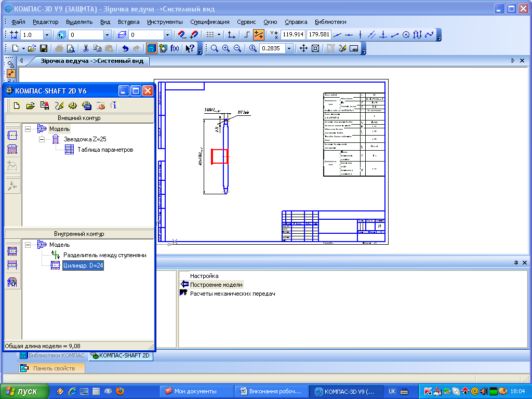The image size is (532, 399).
Task: Select Разделитель между ступенями tree item
Action: coord(105,255)
